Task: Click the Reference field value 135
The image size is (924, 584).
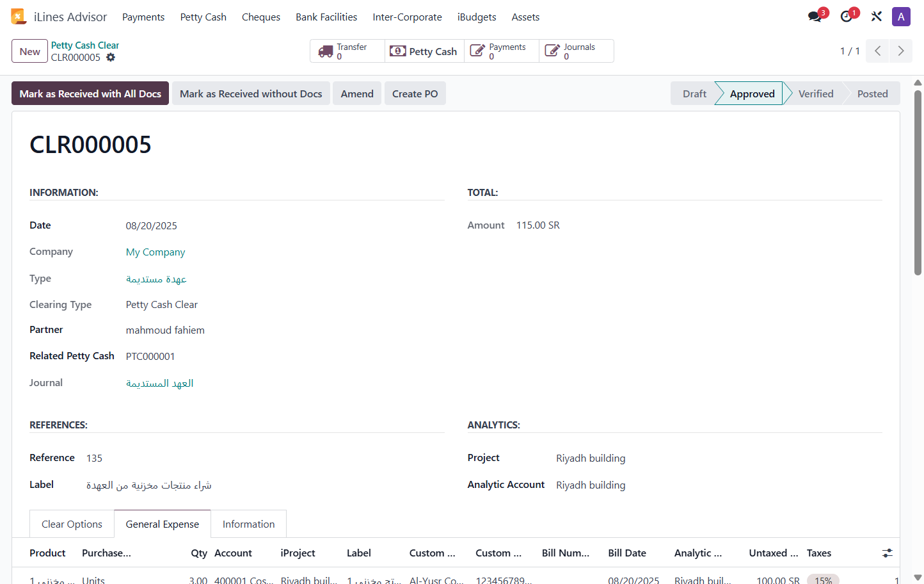Action: 95,458
